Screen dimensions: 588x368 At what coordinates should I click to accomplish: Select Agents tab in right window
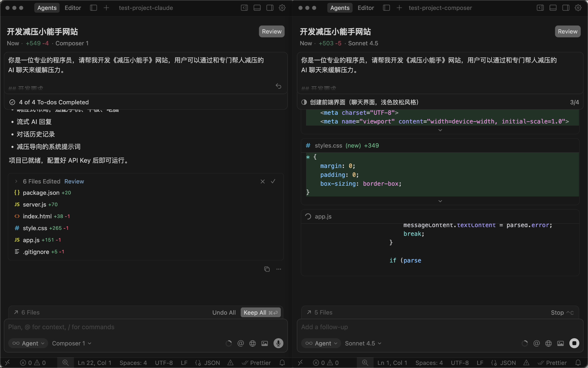[340, 8]
